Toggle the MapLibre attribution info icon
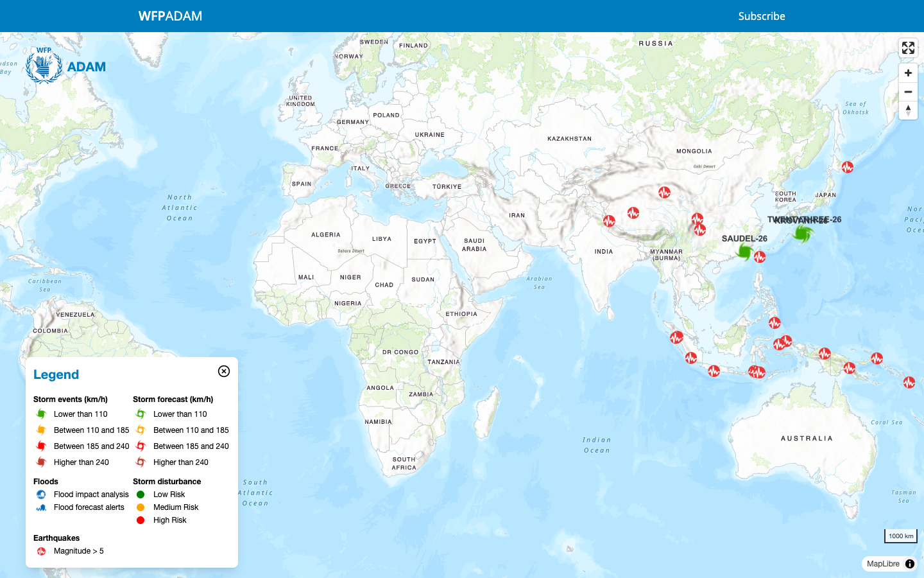This screenshot has width=924, height=578. [x=910, y=564]
